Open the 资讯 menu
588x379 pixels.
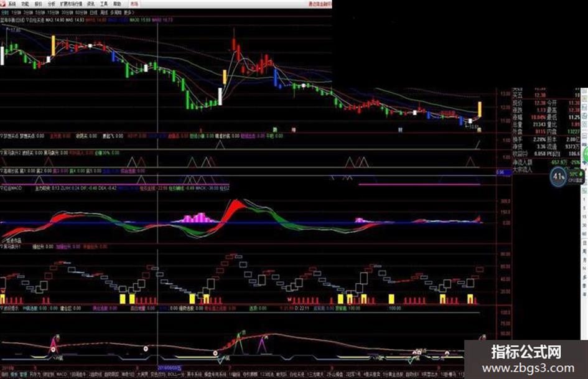coord(91,4)
